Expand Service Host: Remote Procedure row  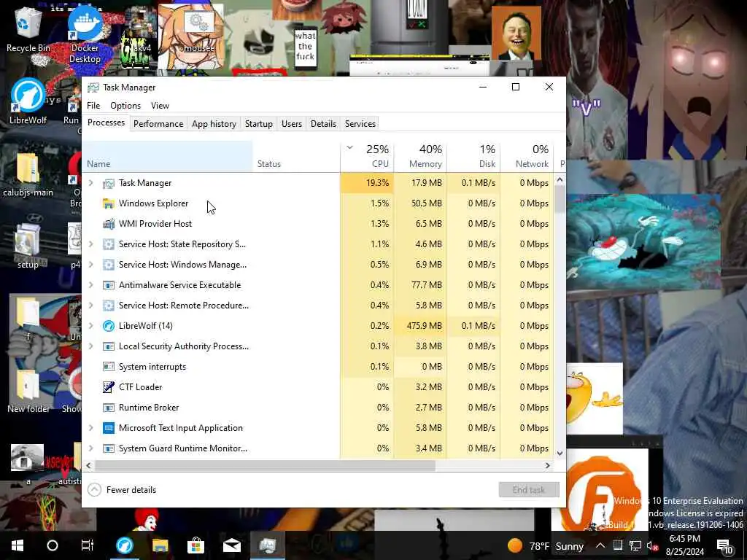pos(91,306)
